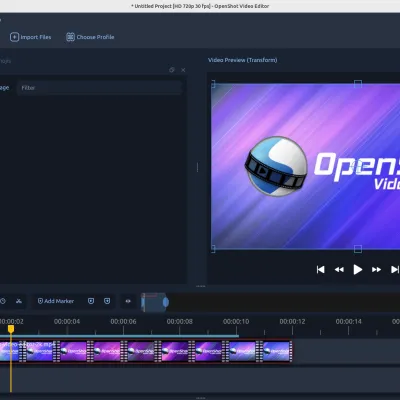400x400 pixels.
Task: Click the 00:00:10 mark on the ruler
Action: click(x=236, y=322)
